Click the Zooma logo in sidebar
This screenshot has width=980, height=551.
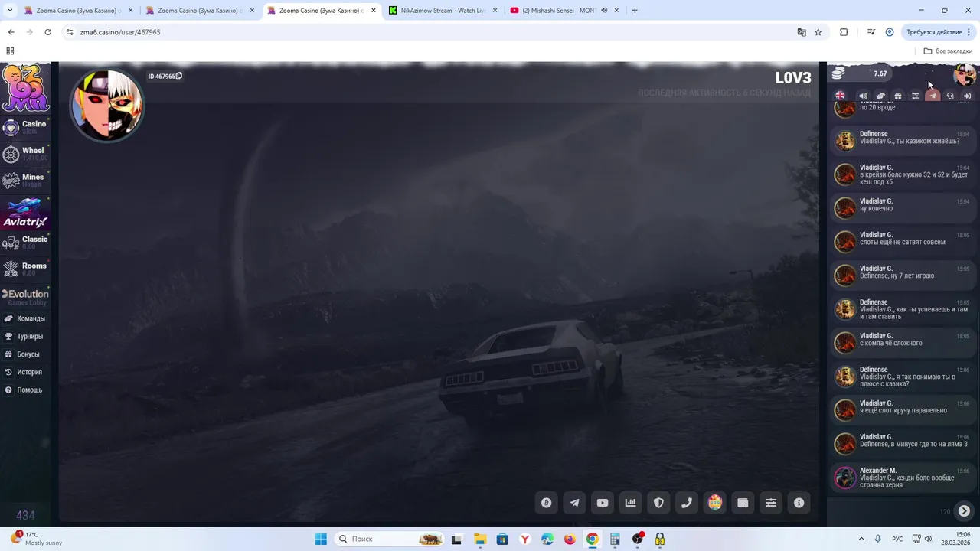[25, 87]
